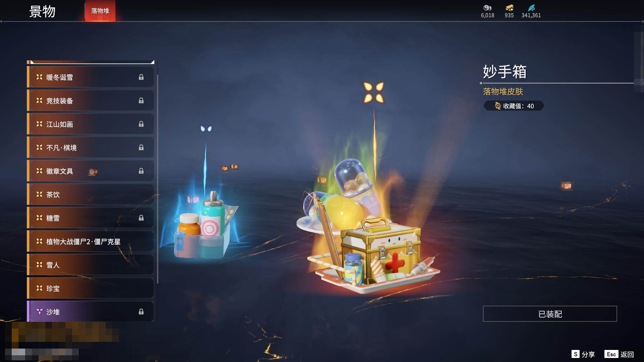Click the 分享 share button
Viewport: 644px width, 362px height.
(x=583, y=354)
